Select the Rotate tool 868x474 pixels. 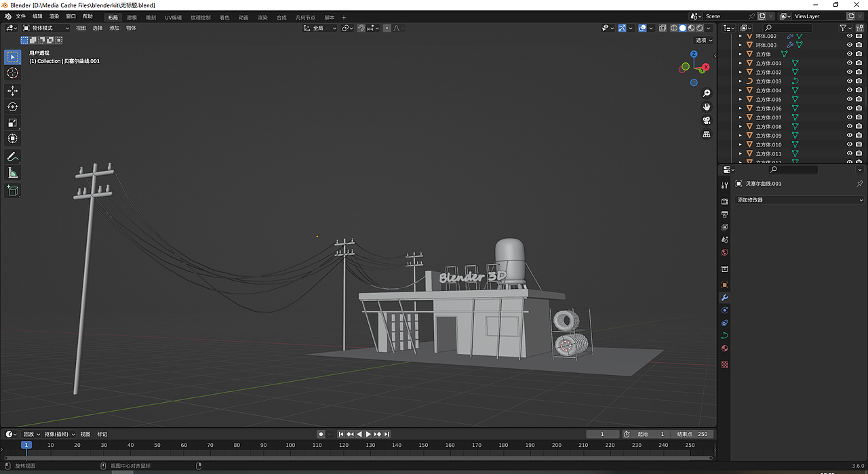pyautogui.click(x=12, y=106)
